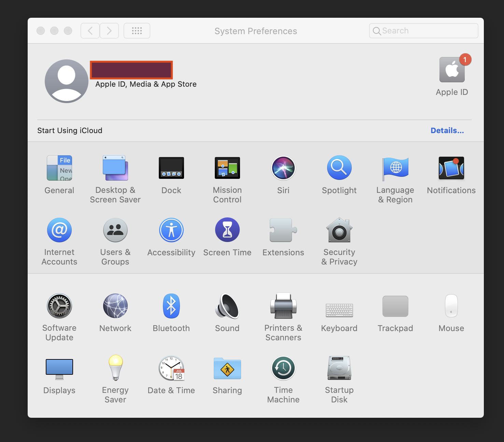Go forward with the right arrow button
This screenshot has width=504, height=442.
(109, 31)
